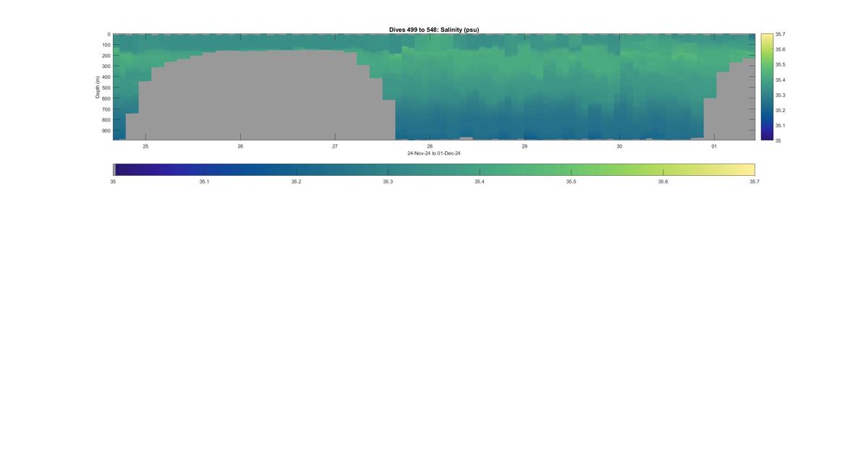Click the depth tick label '800'
Image resolution: width=868 pixels, height=450 pixels.
[x=106, y=120]
